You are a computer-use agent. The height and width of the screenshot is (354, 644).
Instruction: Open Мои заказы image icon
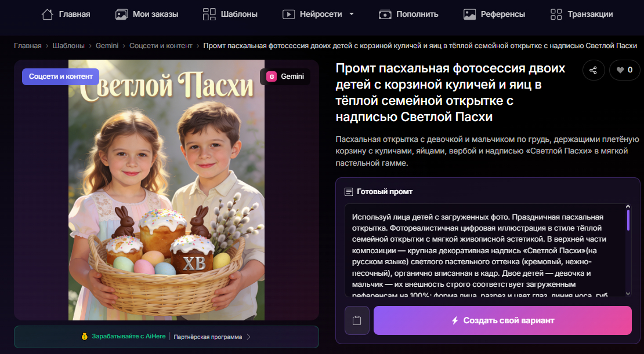121,14
